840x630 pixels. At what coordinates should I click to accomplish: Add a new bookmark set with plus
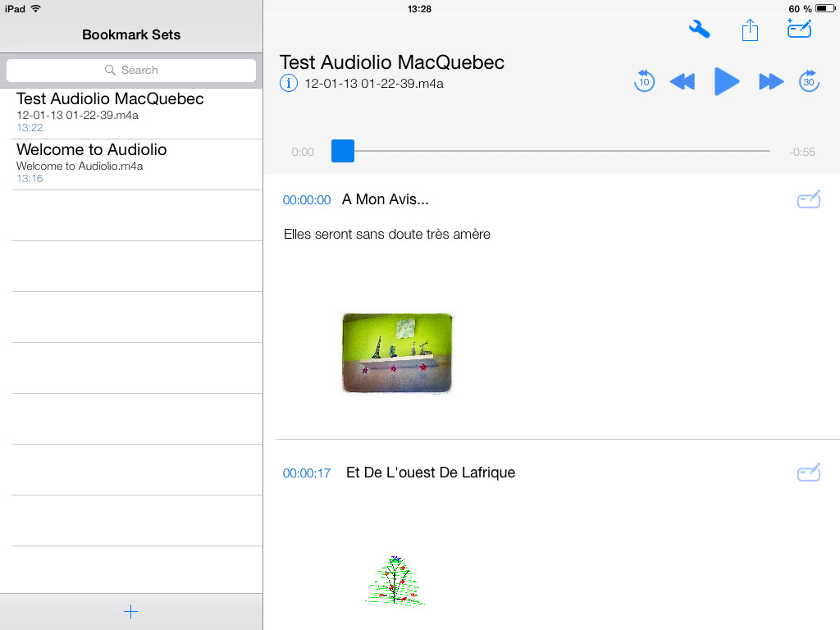[130, 611]
